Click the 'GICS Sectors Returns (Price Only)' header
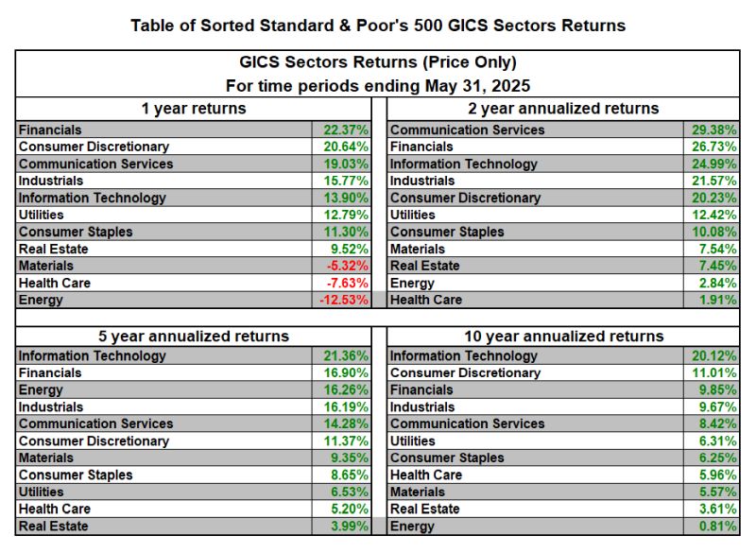756x553 pixels. click(x=378, y=62)
